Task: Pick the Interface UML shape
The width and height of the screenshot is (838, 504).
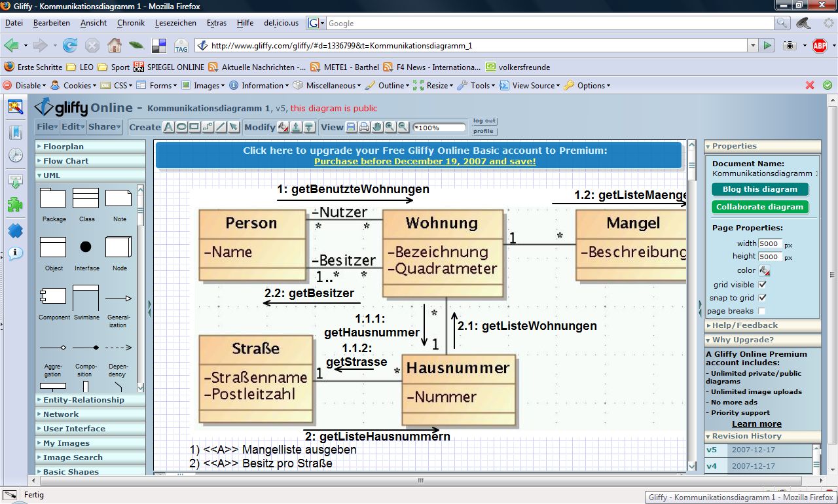Action: 86,247
